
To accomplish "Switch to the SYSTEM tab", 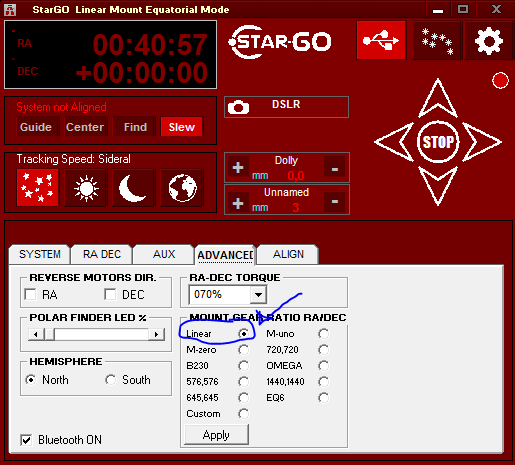I will coord(40,254).
